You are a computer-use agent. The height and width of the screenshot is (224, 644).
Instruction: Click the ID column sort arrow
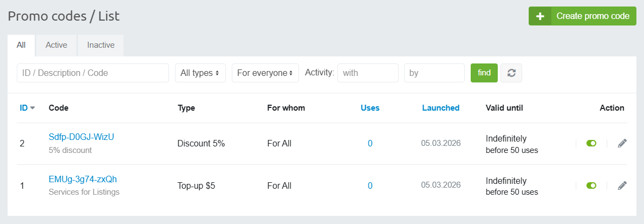[x=32, y=108]
